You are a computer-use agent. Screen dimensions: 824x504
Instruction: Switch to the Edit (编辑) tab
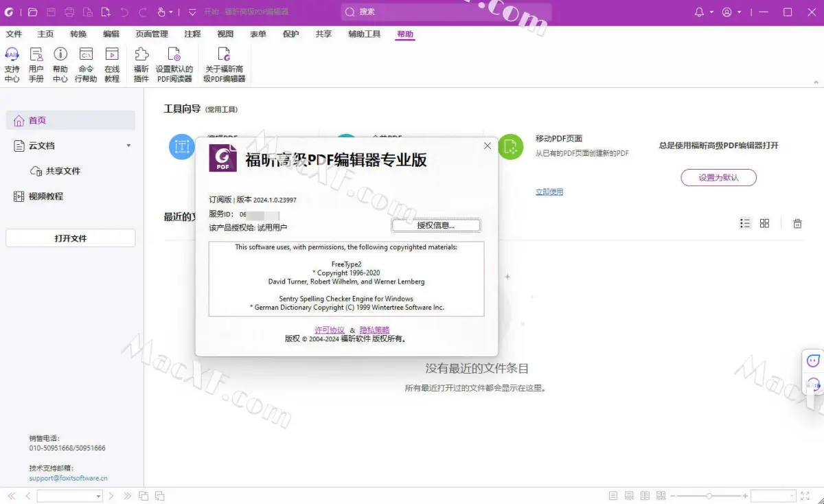point(111,34)
